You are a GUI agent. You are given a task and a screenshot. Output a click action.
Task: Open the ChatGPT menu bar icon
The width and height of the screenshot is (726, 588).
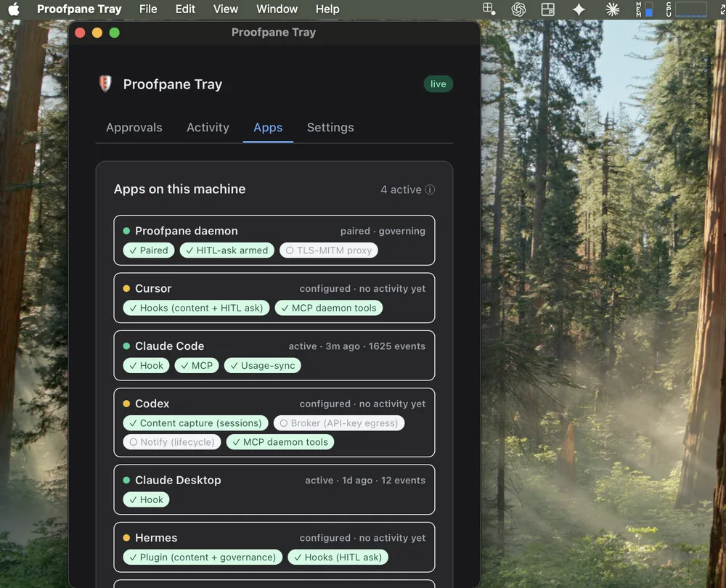(x=518, y=9)
